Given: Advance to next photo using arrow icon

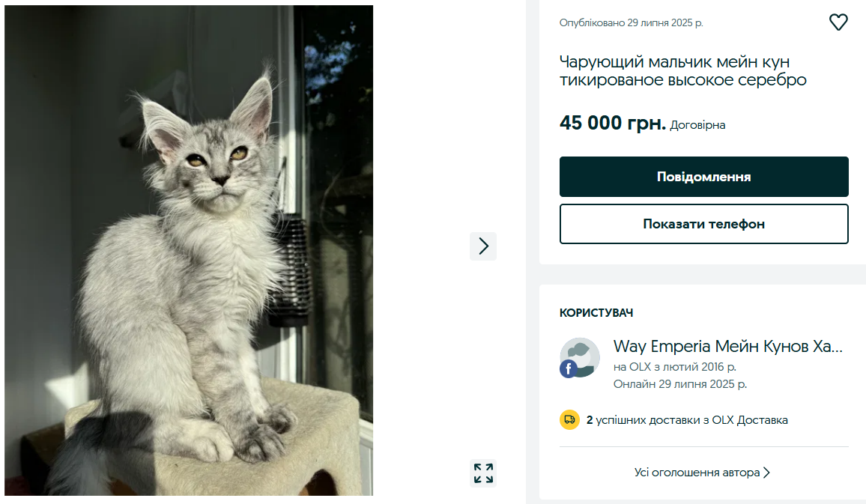Looking at the screenshot, I should pyautogui.click(x=483, y=246).
